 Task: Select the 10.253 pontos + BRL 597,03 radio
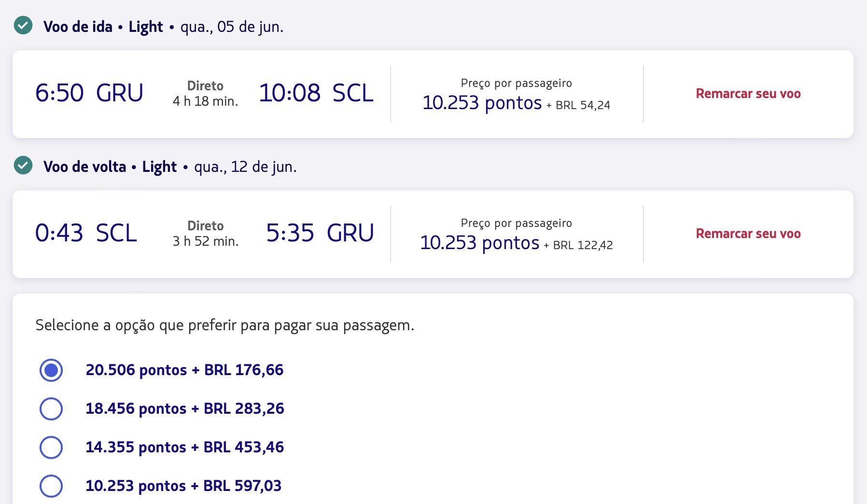[51, 486]
